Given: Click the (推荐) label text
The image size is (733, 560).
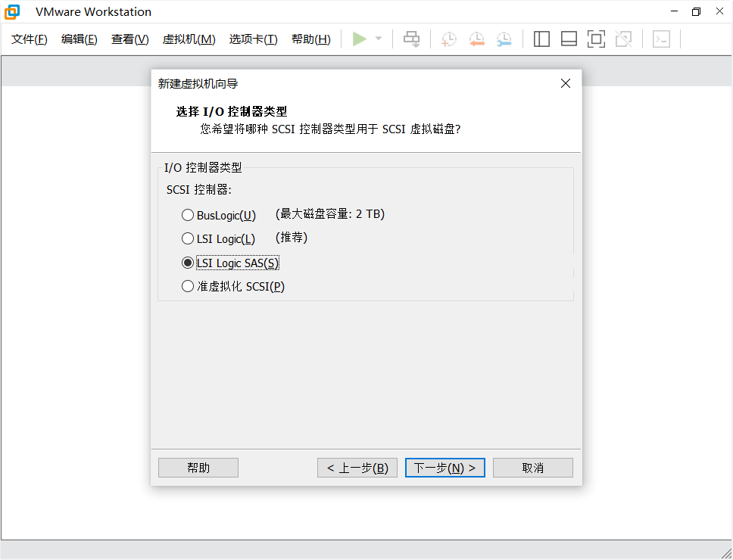Looking at the screenshot, I should 292,238.
